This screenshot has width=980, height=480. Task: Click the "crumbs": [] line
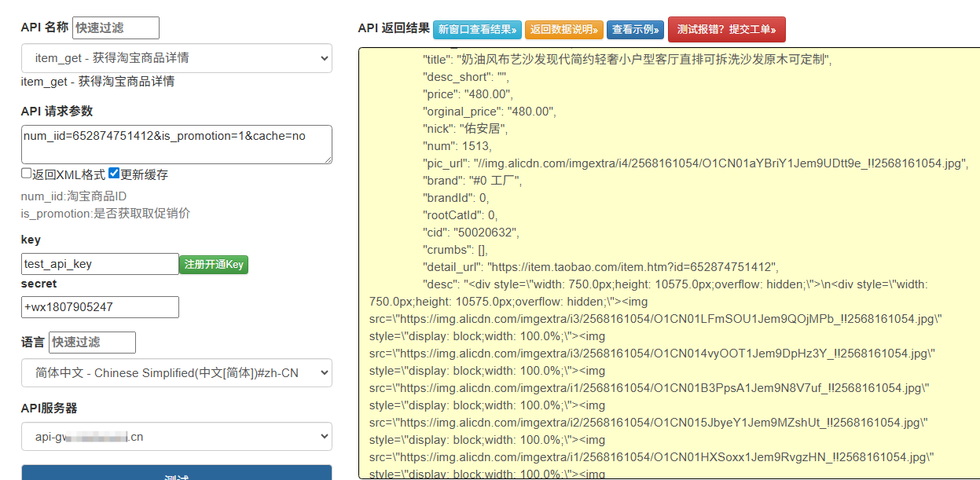[x=455, y=249]
